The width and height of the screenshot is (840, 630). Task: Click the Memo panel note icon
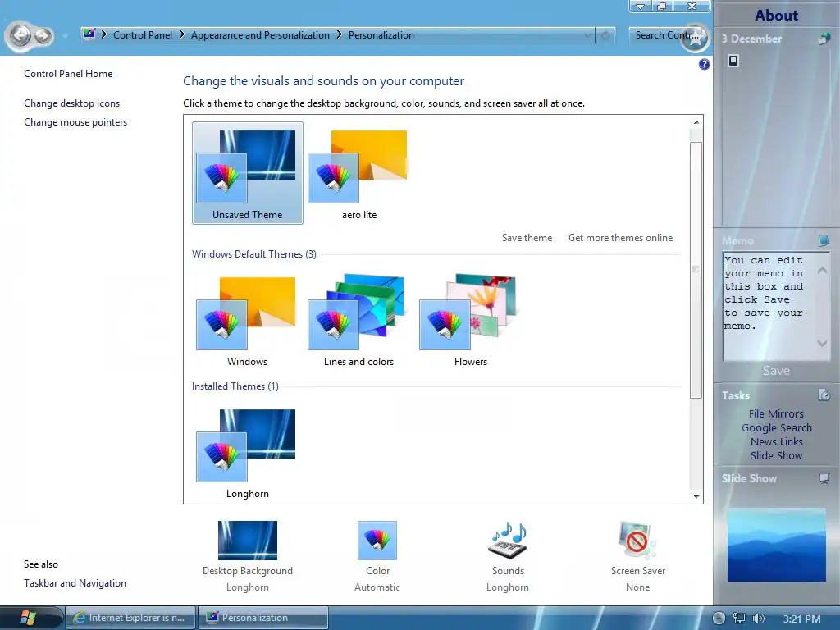[x=824, y=240]
